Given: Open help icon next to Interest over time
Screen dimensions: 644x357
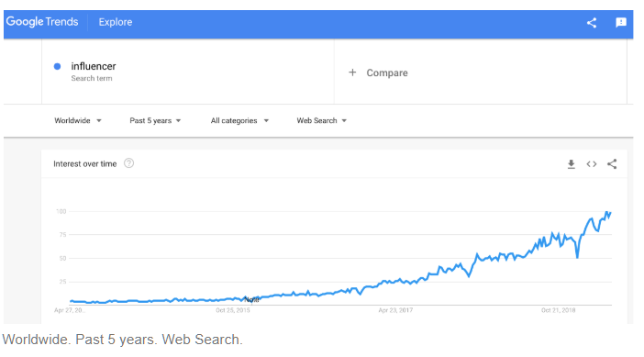Looking at the screenshot, I should click(x=129, y=163).
